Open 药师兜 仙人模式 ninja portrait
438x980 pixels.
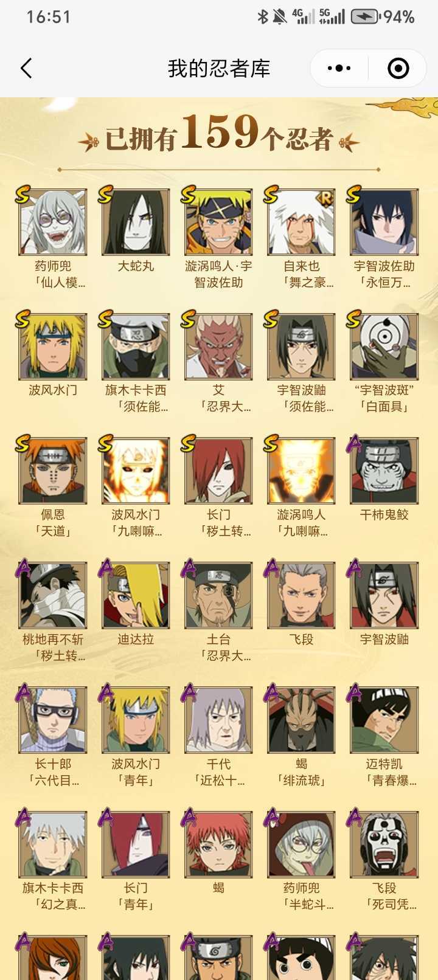(x=53, y=222)
